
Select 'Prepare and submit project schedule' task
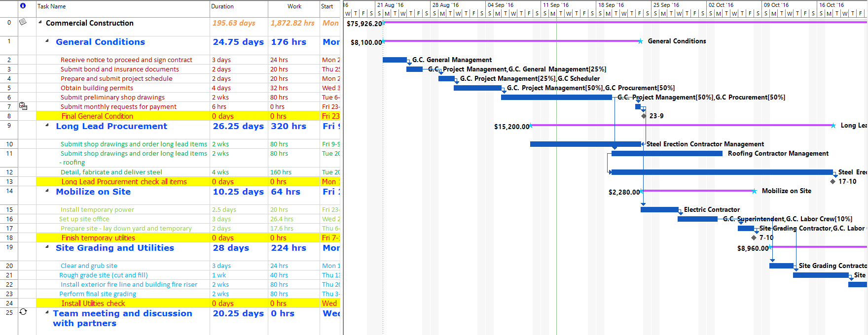click(x=116, y=78)
